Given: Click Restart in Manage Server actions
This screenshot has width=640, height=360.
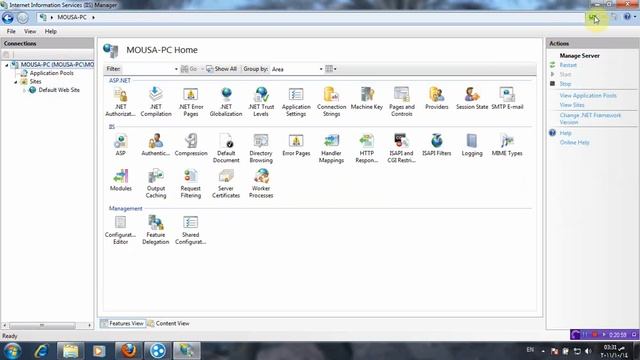Looking at the screenshot, I should pos(568,65).
